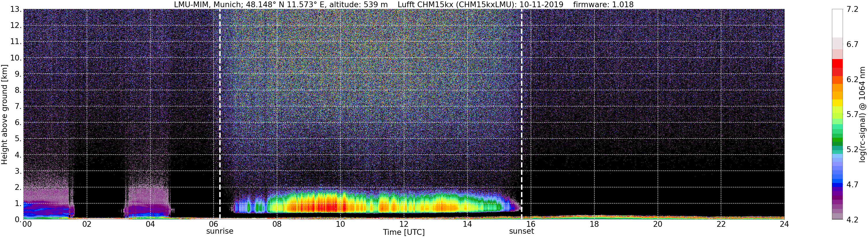
Task: Click the y-axis tick label '5.'
Action: (18, 139)
